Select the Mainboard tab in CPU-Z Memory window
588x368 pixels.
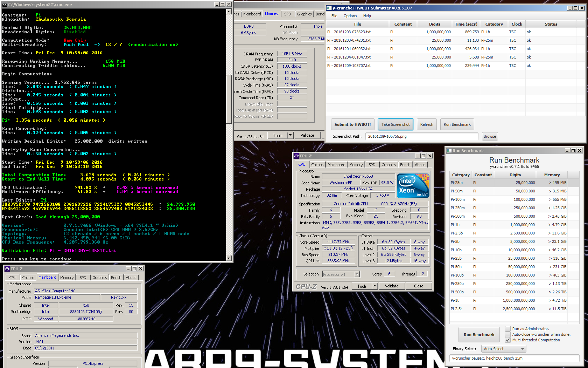pos(252,14)
